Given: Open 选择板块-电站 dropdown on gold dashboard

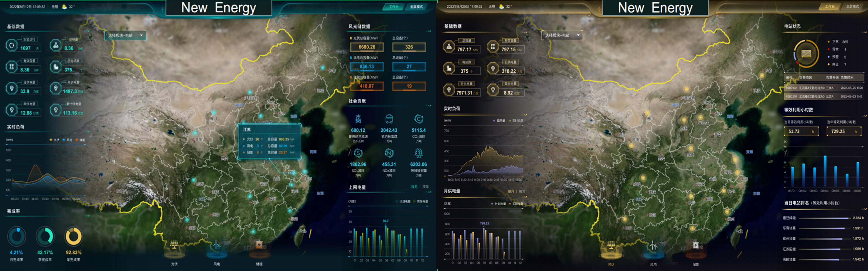Looking at the screenshot, I should [562, 35].
